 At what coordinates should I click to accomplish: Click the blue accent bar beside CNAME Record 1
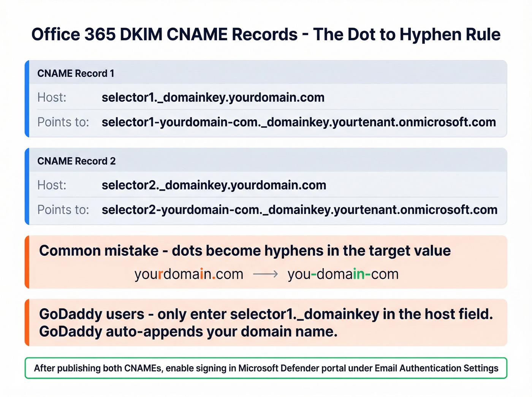(28, 98)
